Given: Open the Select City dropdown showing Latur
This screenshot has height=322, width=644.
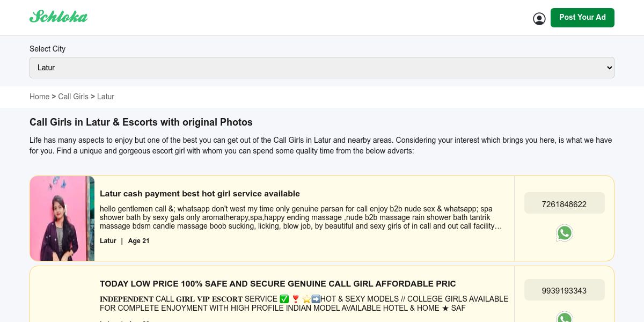Looking at the screenshot, I should tap(322, 68).
